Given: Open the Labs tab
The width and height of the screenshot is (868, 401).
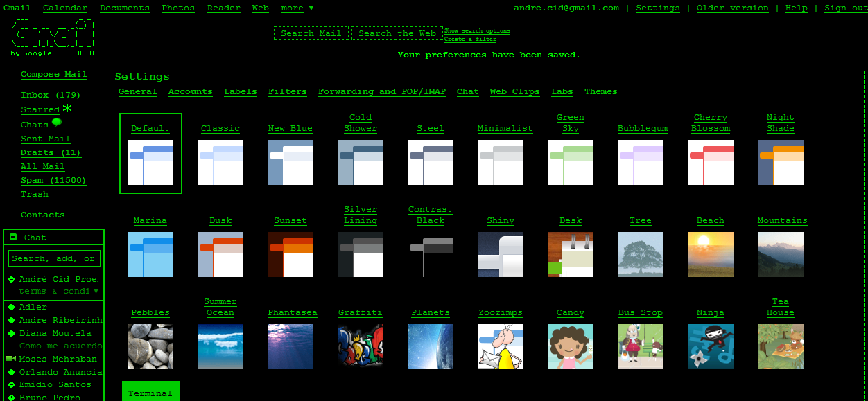Looking at the screenshot, I should 562,91.
